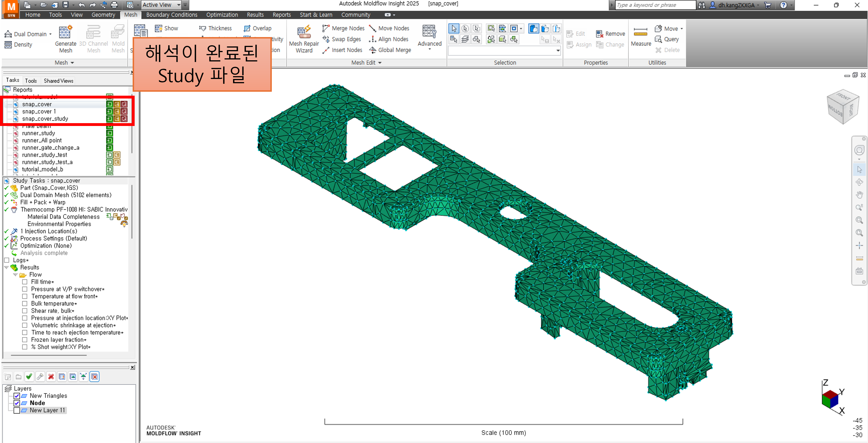Uncheck the Node layer checkbox
This screenshot has height=443, width=868.
[x=17, y=403]
